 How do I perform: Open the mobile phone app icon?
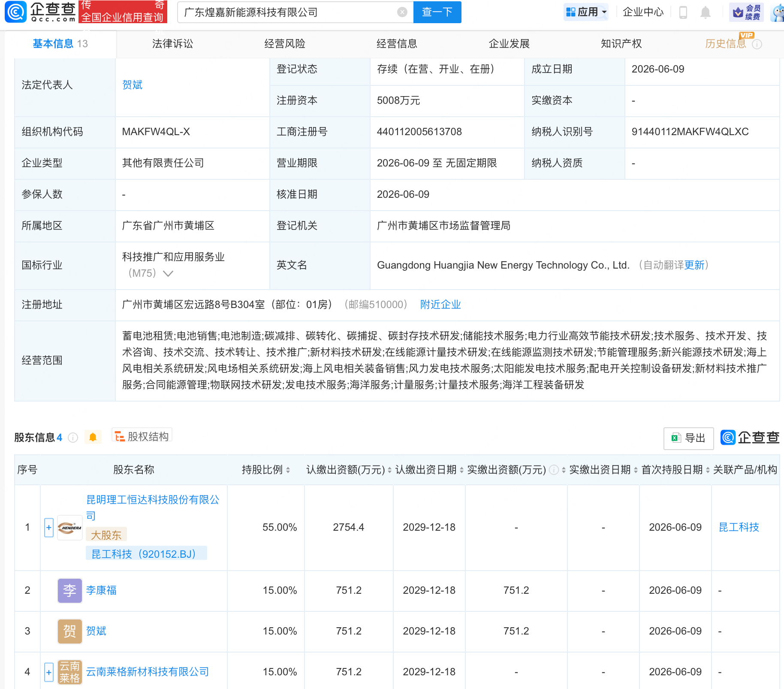coord(683,12)
